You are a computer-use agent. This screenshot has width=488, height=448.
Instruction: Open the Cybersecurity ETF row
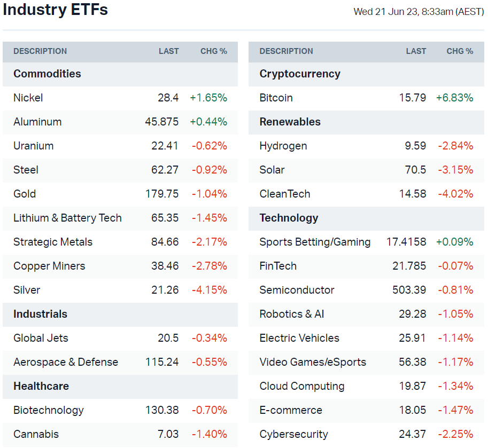[293, 434]
